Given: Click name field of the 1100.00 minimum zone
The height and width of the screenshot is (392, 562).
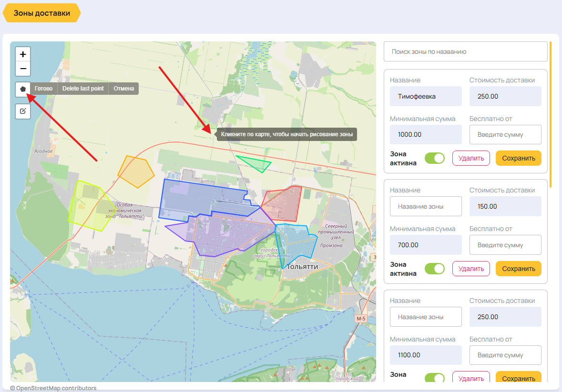Looking at the screenshot, I should click(x=426, y=317).
